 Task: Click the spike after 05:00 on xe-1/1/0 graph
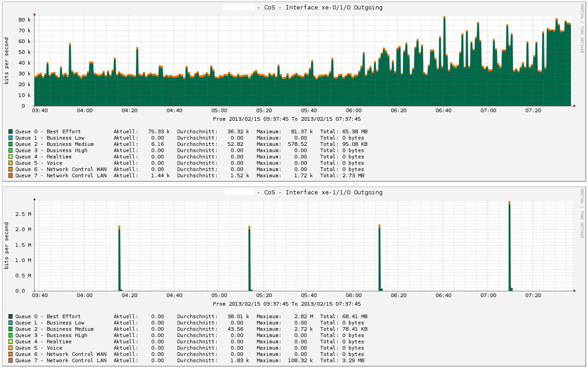tap(249, 258)
